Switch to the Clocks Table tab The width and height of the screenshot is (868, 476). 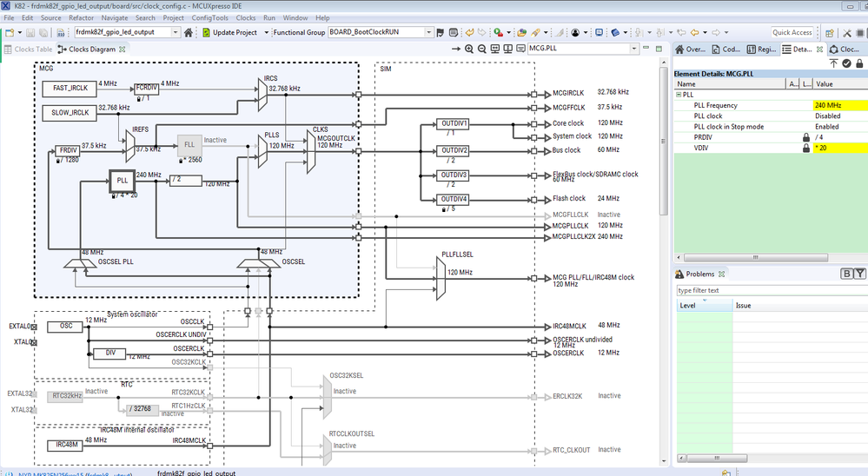click(x=28, y=50)
